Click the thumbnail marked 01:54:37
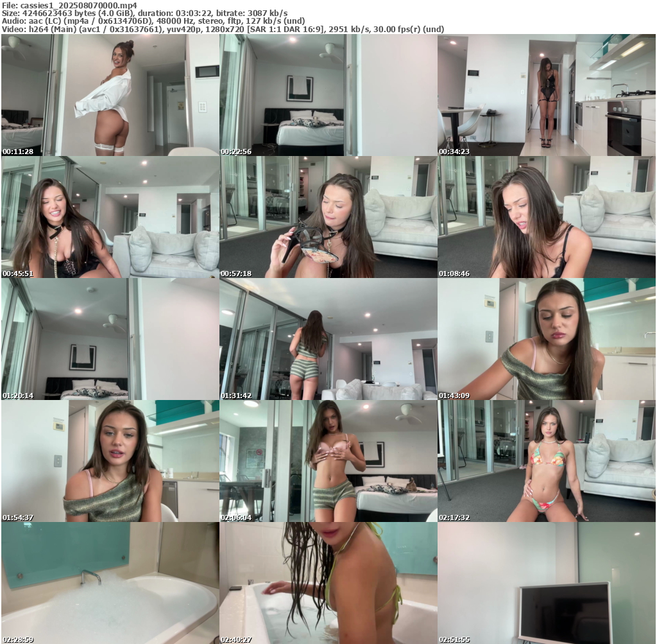 (x=110, y=461)
